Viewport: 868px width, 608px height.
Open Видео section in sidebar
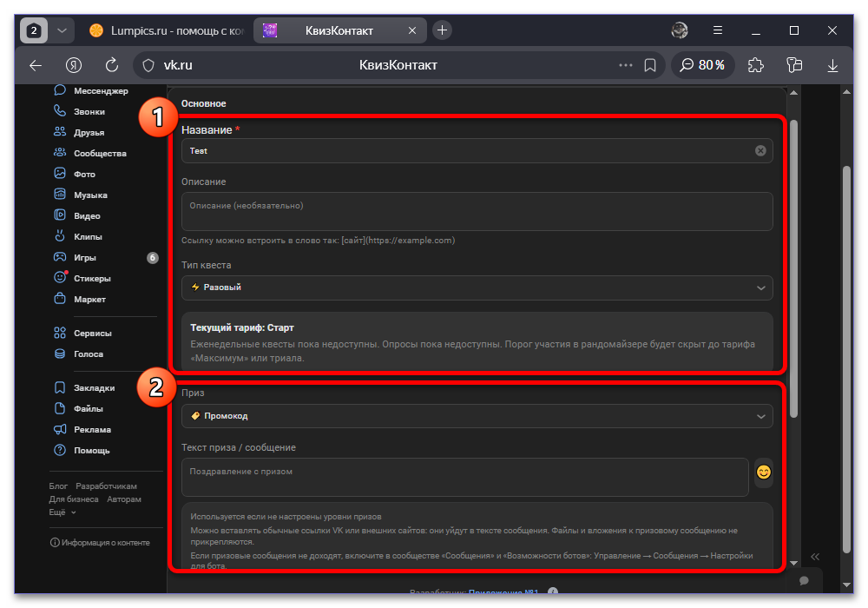[77, 216]
